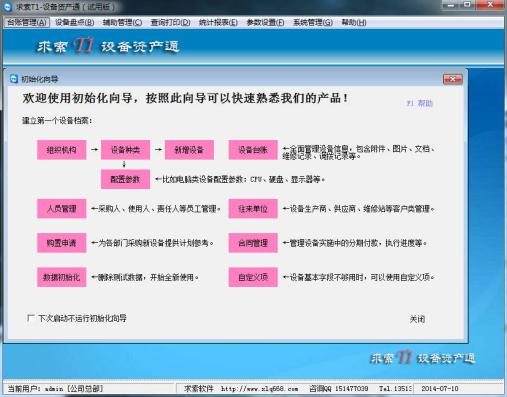
Task: Open 设备台账 from the wizard
Action: [253, 150]
